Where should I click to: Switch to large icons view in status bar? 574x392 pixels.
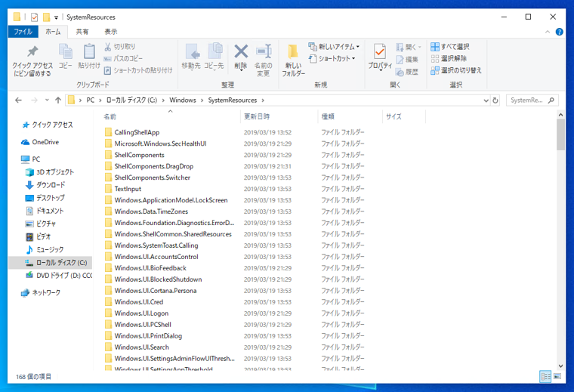(557, 376)
